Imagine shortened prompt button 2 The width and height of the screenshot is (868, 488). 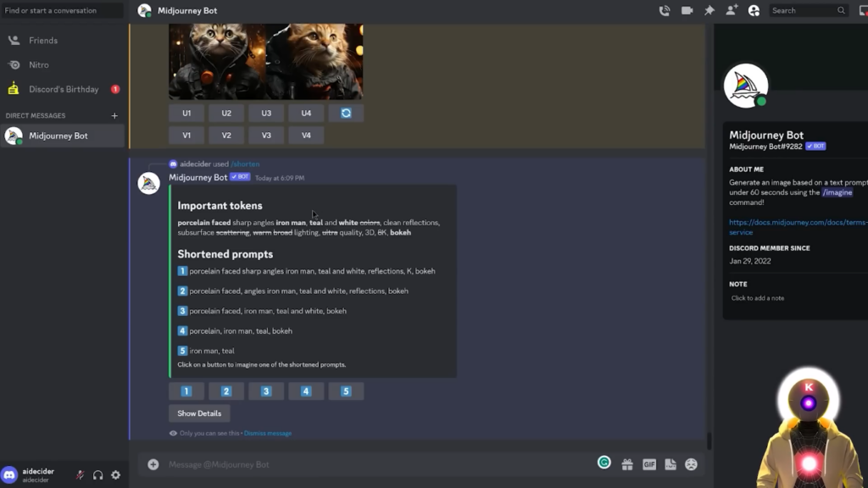coord(226,391)
